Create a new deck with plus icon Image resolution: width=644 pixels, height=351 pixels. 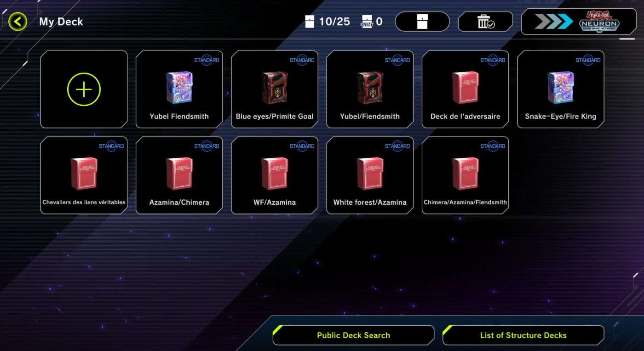pyautogui.click(x=84, y=89)
